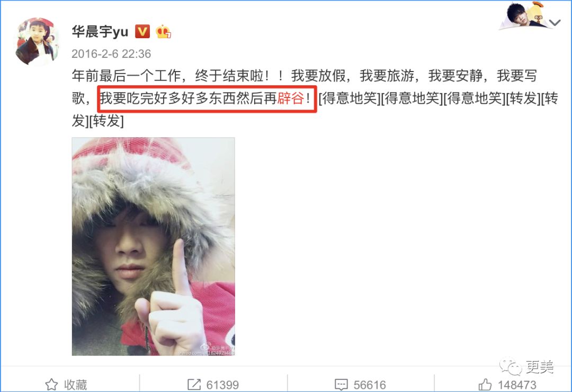Image resolution: width=572 pixels, height=392 pixels.
Task: Click the comments count 56616
Action: point(370,385)
